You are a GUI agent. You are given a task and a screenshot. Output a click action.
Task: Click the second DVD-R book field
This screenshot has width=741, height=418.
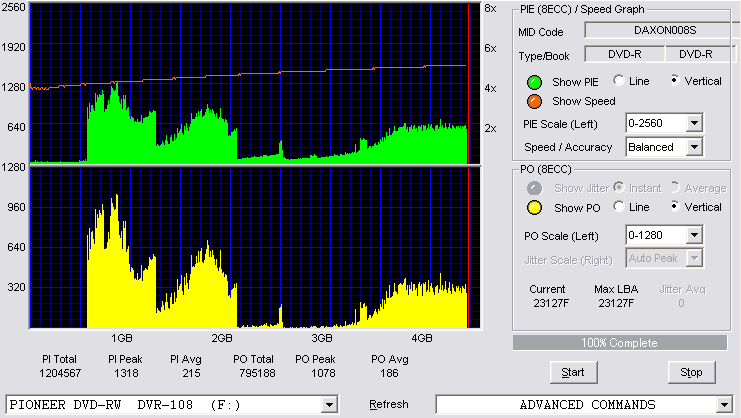tap(700, 54)
